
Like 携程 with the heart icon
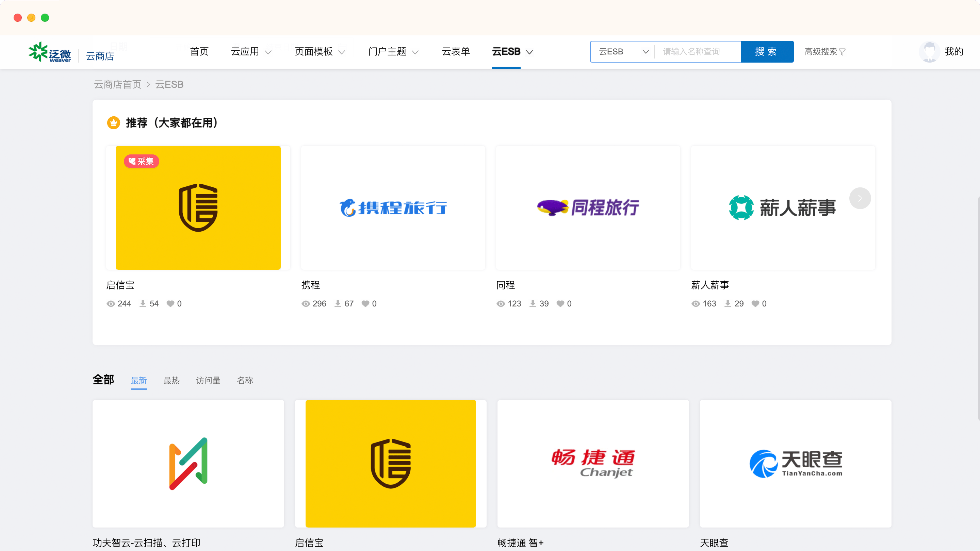[365, 303]
